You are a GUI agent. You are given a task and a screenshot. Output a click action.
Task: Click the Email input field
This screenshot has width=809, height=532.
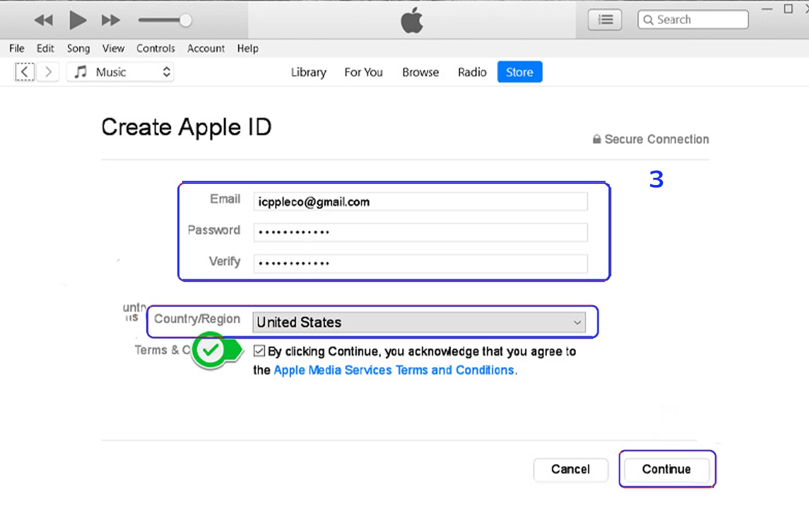(x=421, y=202)
